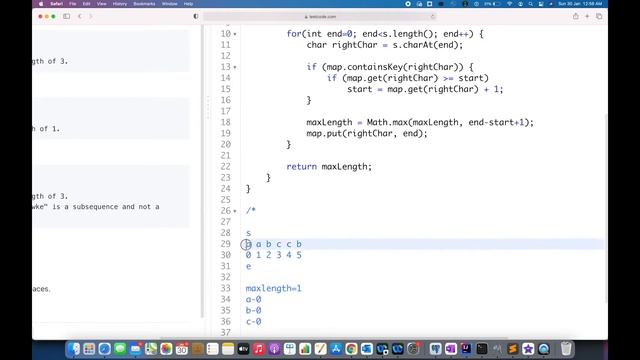Image resolution: width=640 pixels, height=360 pixels.
Task: Open Photos from the Dock
Action: (x=166, y=349)
